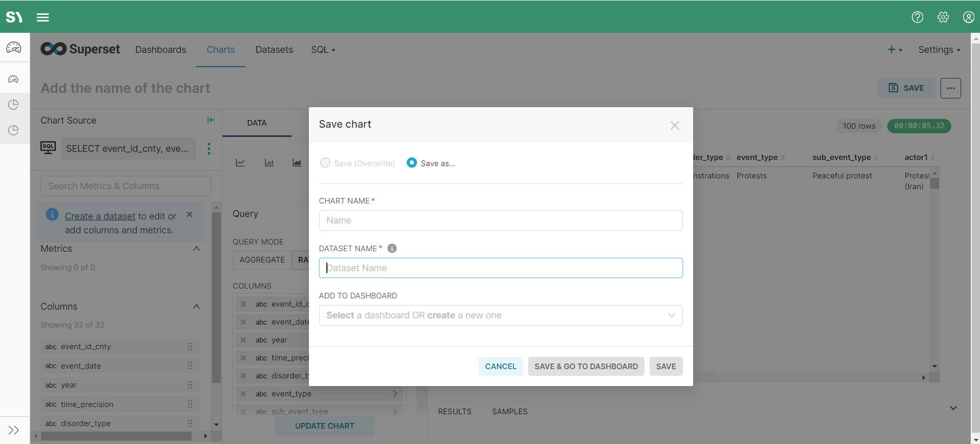The width and height of the screenshot is (980, 444).
Task: Click the Cancel button in the dialog
Action: 501,367
